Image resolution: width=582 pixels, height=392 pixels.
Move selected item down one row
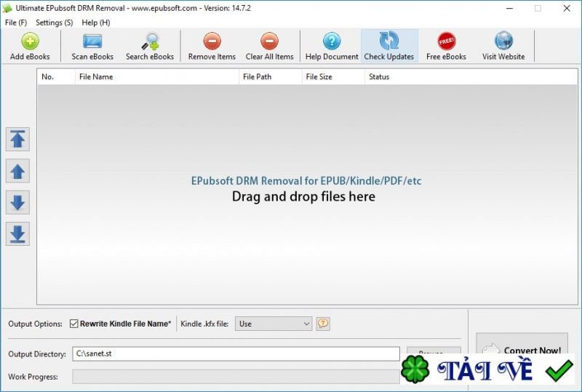pyautogui.click(x=17, y=202)
